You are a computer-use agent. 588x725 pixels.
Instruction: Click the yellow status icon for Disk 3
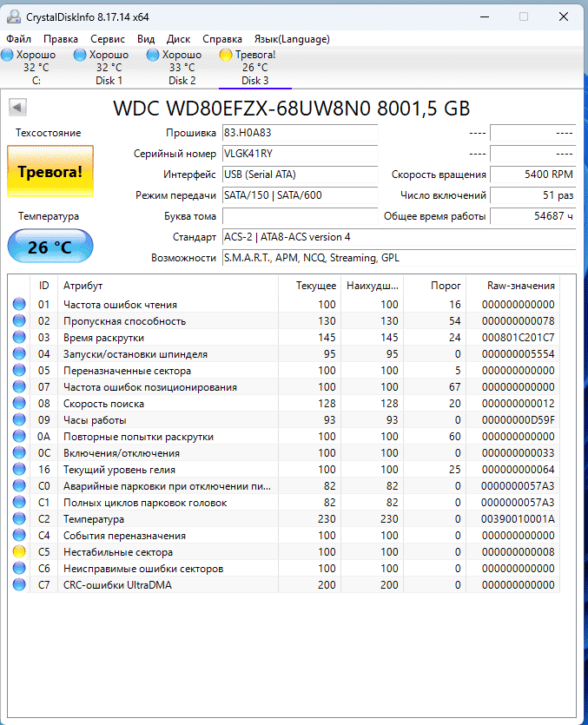pos(226,55)
